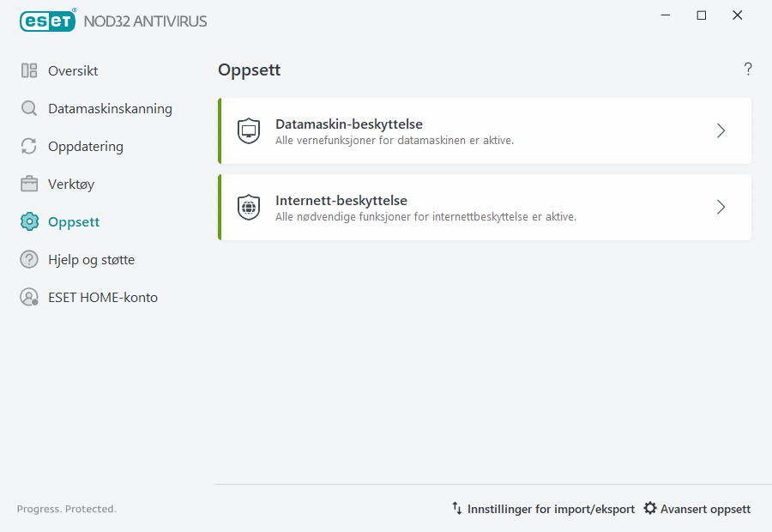Viewport: 772px width, 532px height.
Task: Click the Internett-beskyttelse globe shield icon
Action: tap(248, 207)
